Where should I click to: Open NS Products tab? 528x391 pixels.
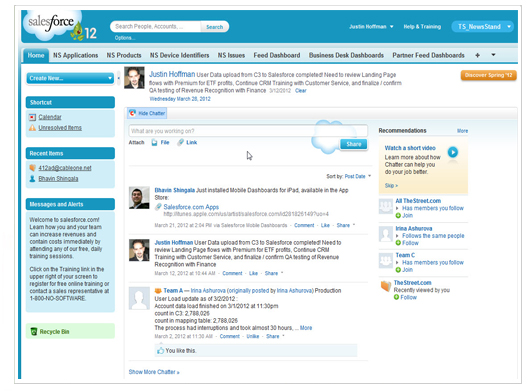pos(124,55)
